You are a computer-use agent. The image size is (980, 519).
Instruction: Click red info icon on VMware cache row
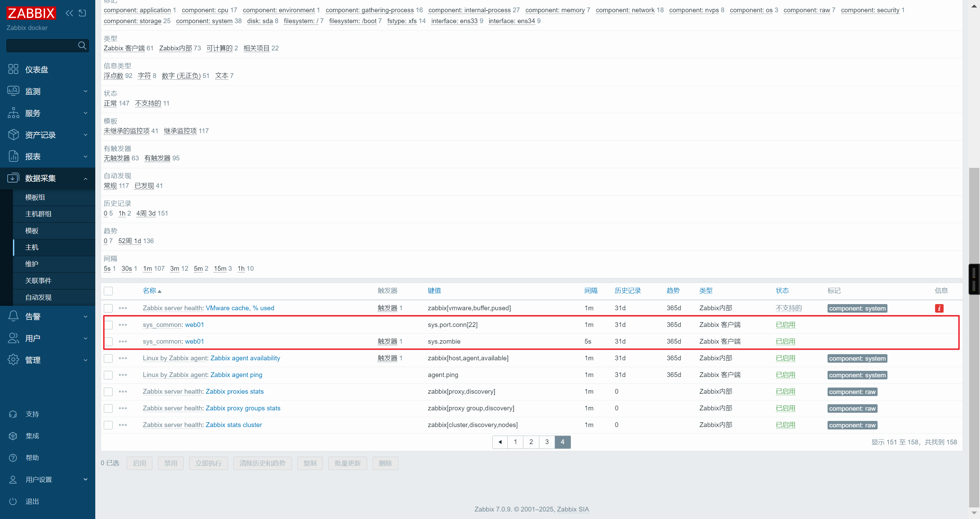pyautogui.click(x=939, y=308)
